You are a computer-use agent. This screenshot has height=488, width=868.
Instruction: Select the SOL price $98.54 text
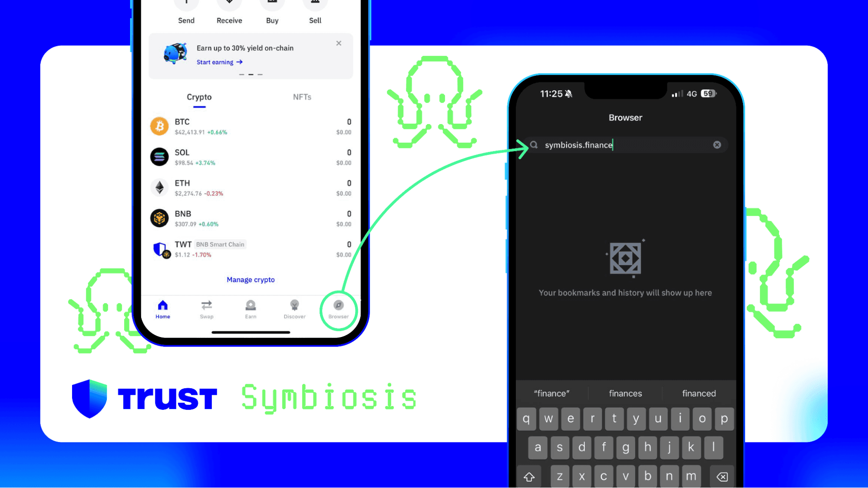184,163
